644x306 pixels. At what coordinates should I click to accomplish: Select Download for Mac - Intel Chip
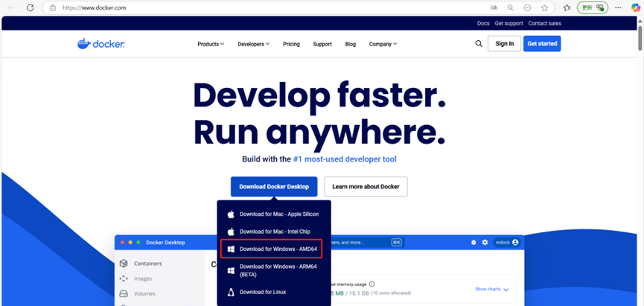pos(273,232)
